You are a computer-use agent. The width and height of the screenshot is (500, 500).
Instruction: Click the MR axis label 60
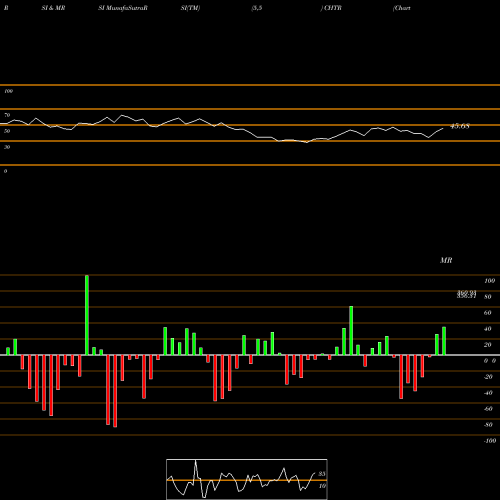click(x=488, y=313)
